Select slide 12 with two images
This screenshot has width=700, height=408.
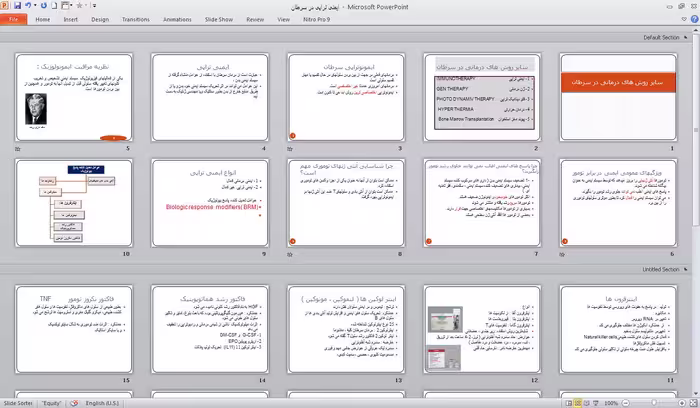tap(482, 329)
